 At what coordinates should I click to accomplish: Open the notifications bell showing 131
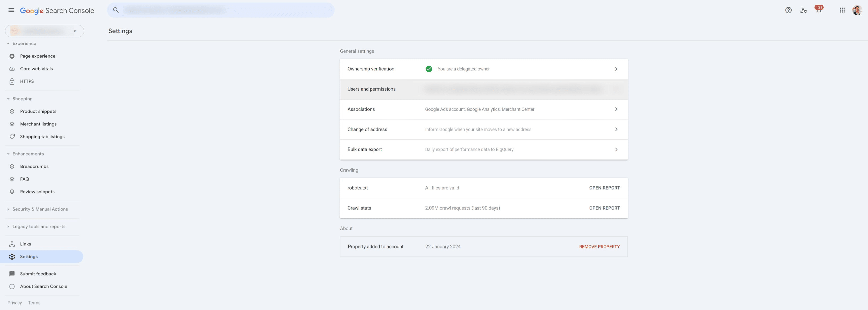coord(819,10)
